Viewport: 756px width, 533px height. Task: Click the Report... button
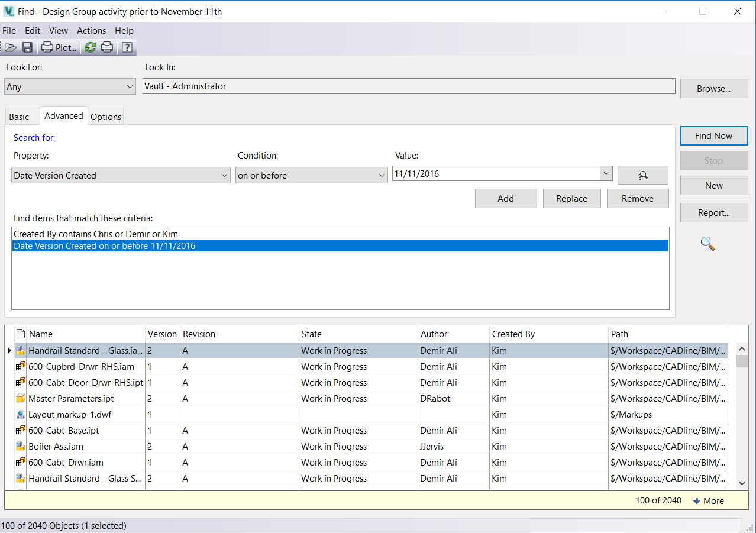[714, 212]
